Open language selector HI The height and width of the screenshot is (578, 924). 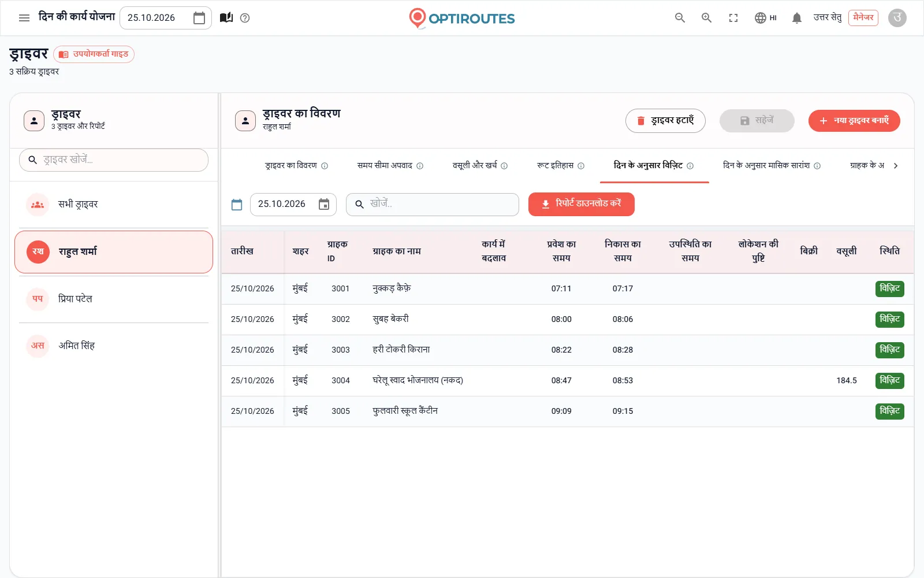pyautogui.click(x=766, y=18)
